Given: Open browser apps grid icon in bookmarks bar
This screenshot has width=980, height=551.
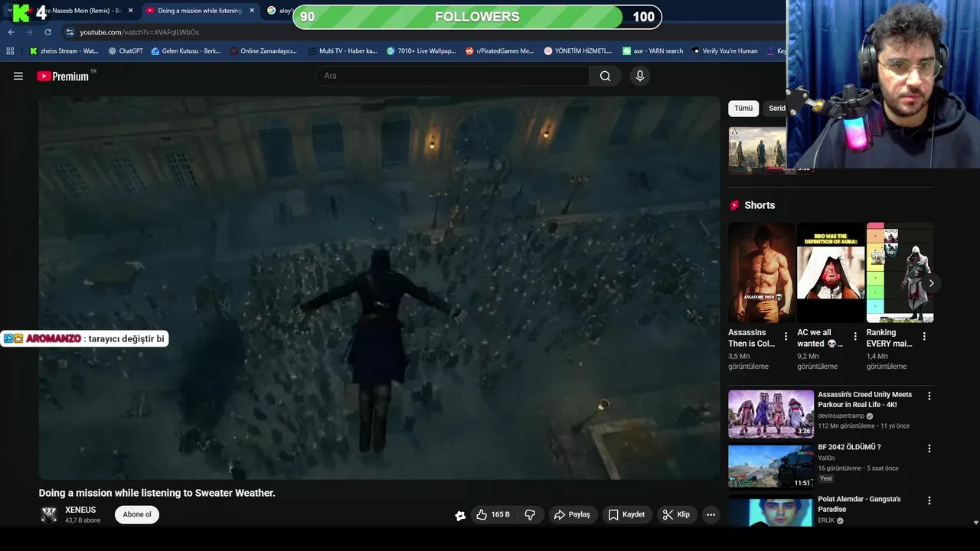Looking at the screenshot, I should coord(10,51).
